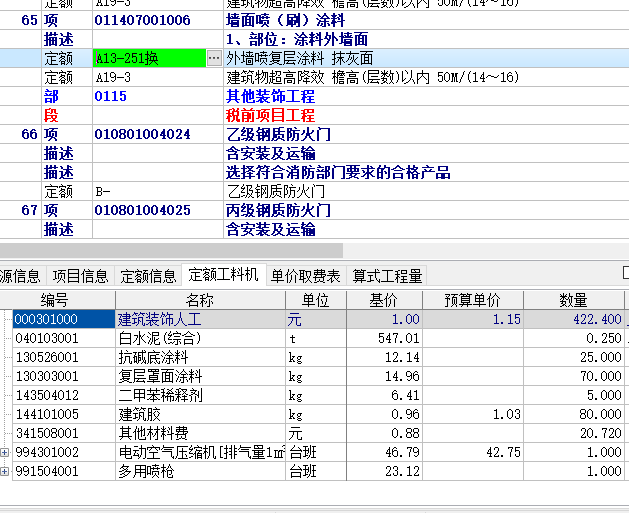The width and height of the screenshot is (629, 513).
Task: Select item code 010801004024
Action: pos(142,134)
